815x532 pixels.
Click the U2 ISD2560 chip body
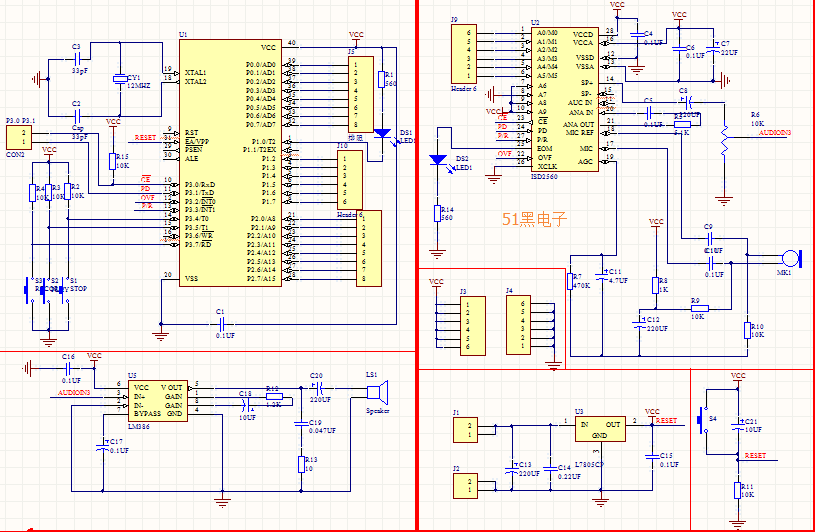click(565, 98)
